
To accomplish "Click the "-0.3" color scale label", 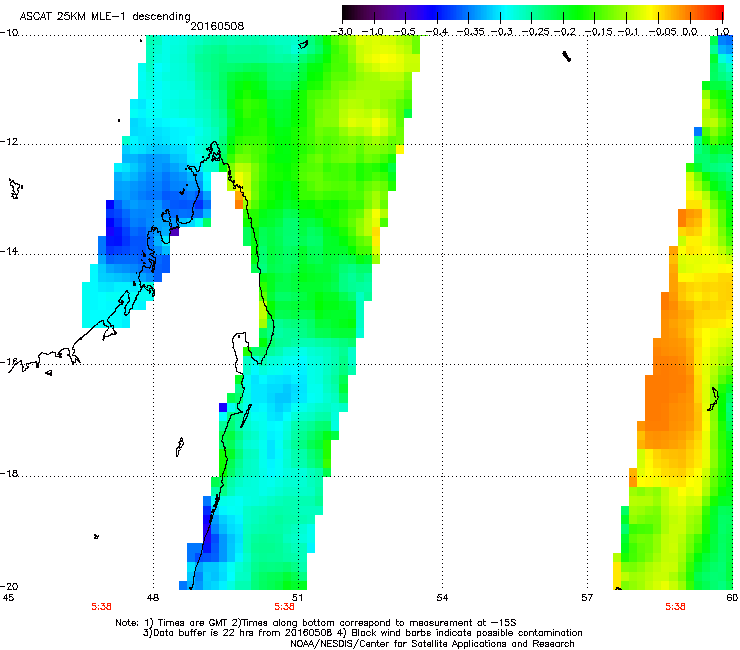I will tap(502, 32).
